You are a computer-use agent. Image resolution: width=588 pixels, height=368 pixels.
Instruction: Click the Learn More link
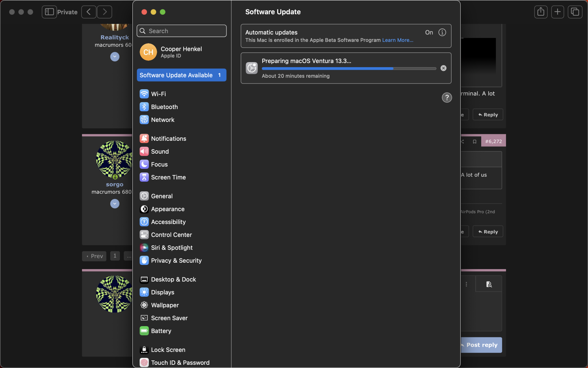(x=397, y=40)
